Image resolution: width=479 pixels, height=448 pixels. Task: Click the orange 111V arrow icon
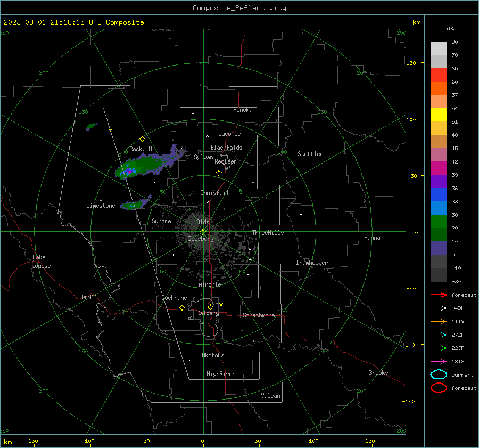[x=439, y=321]
